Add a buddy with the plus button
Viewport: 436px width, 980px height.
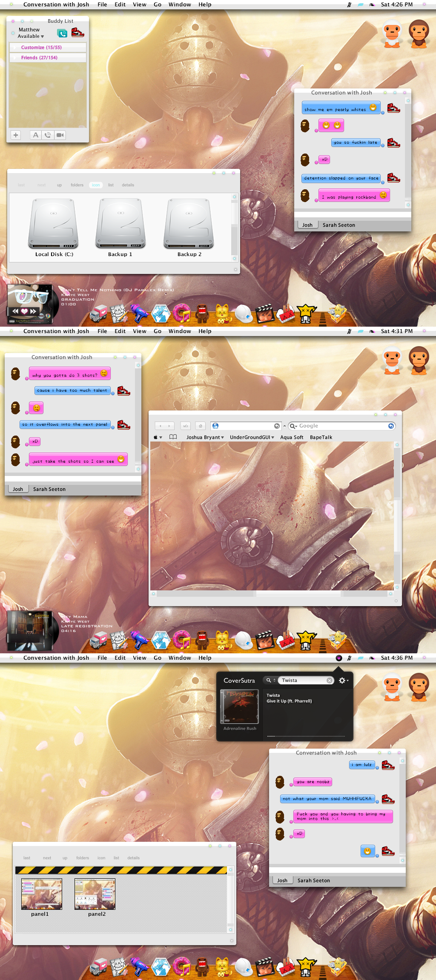point(16,135)
